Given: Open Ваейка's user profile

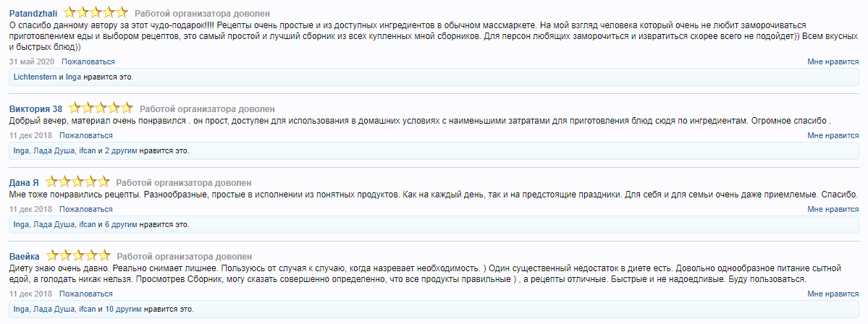Looking at the screenshot, I should pyautogui.click(x=24, y=257).
